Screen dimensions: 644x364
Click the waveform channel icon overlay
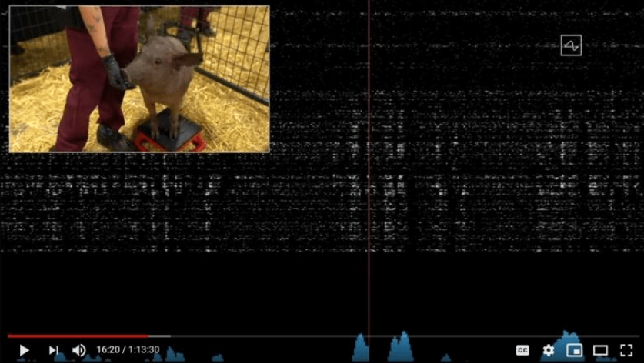571,45
